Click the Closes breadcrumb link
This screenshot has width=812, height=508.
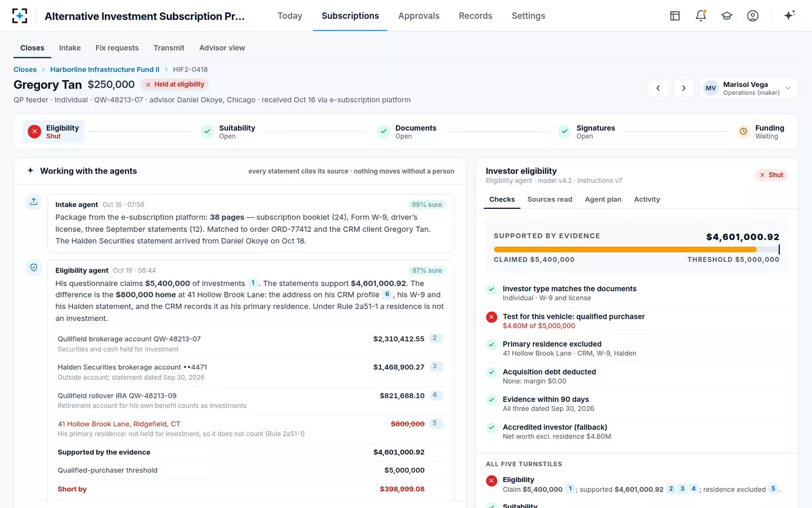point(25,69)
